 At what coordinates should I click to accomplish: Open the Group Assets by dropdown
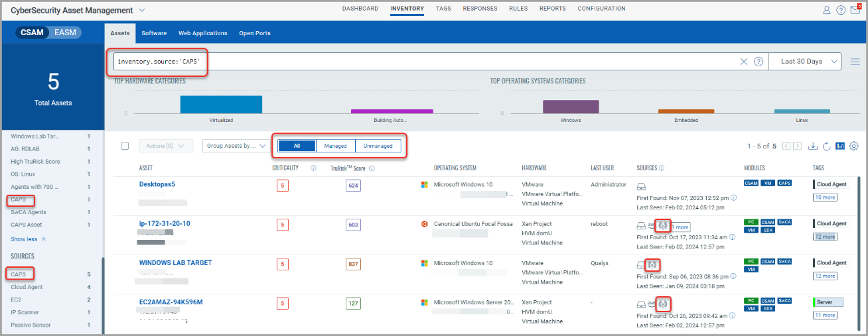tap(237, 146)
